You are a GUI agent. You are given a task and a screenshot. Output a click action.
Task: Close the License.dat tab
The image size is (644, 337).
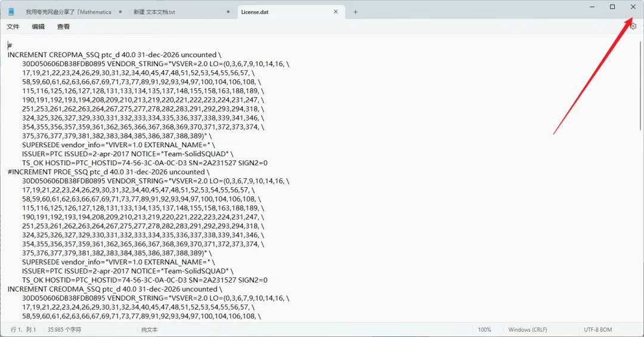(336, 12)
